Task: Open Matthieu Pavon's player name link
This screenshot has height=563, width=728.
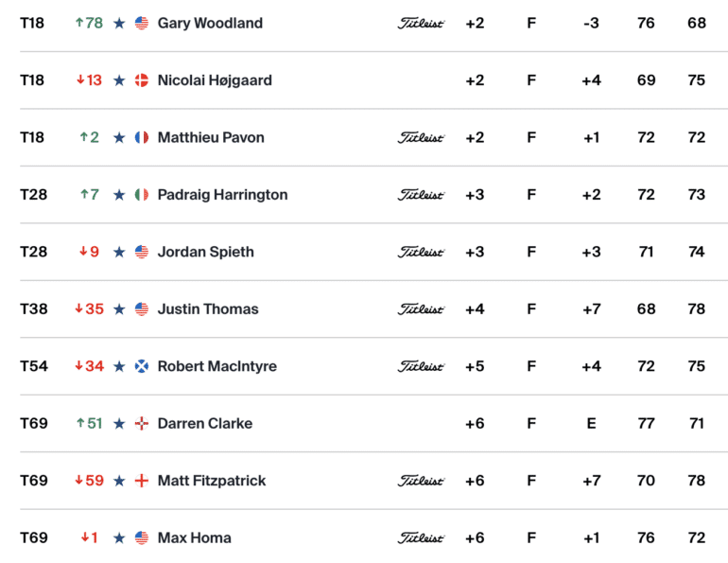Action: (211, 137)
